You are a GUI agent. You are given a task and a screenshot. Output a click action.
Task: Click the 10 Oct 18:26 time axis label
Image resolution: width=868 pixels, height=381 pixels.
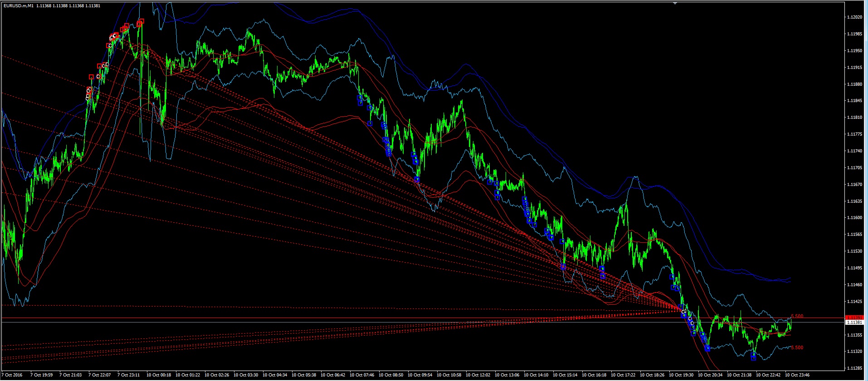(652, 375)
